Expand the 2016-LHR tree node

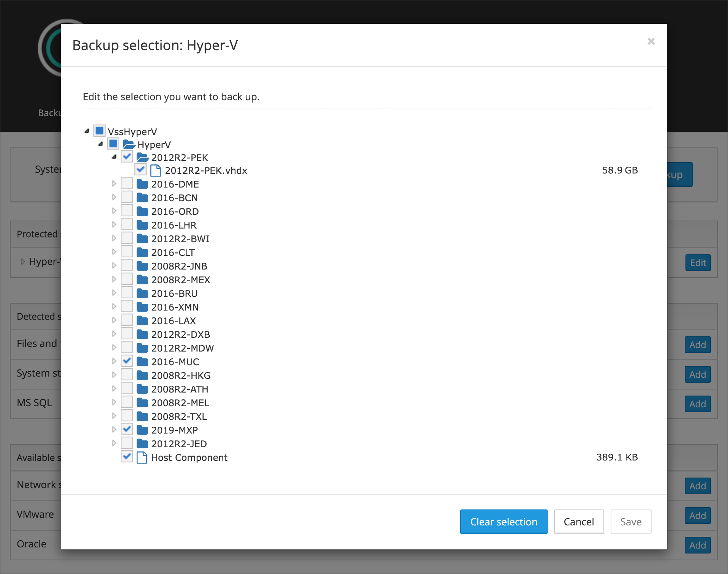click(114, 224)
